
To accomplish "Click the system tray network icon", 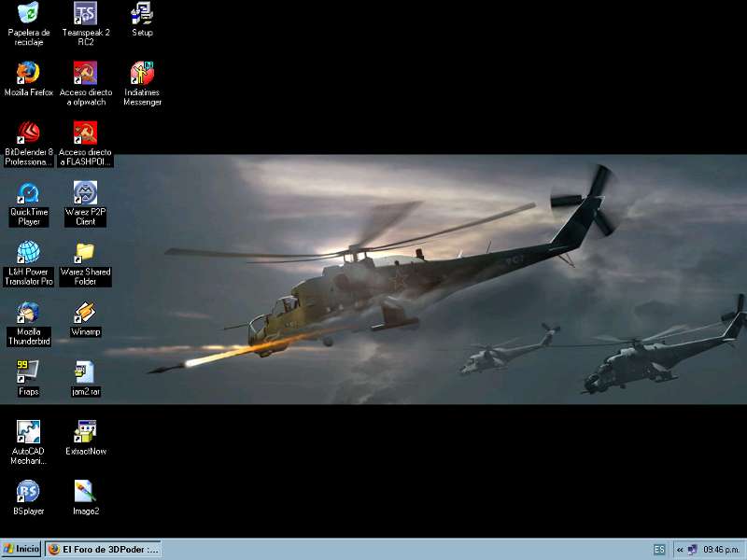I will point(692,550).
